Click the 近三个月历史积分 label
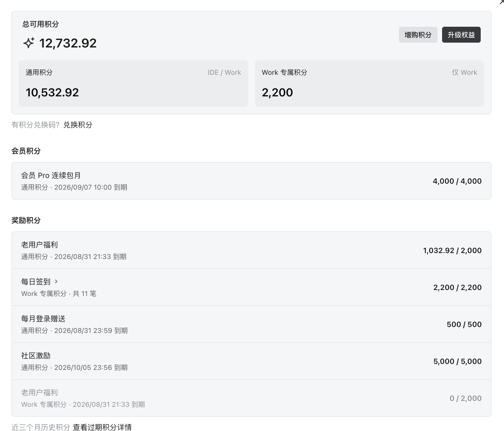Image resolution: width=504 pixels, height=431 pixels. pyautogui.click(x=41, y=427)
